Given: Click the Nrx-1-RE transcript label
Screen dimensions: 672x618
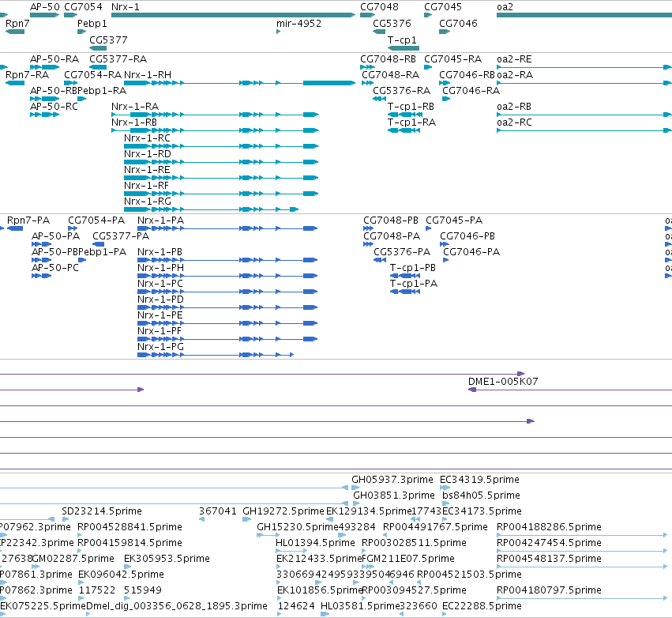Looking at the screenshot, I should (147, 170).
